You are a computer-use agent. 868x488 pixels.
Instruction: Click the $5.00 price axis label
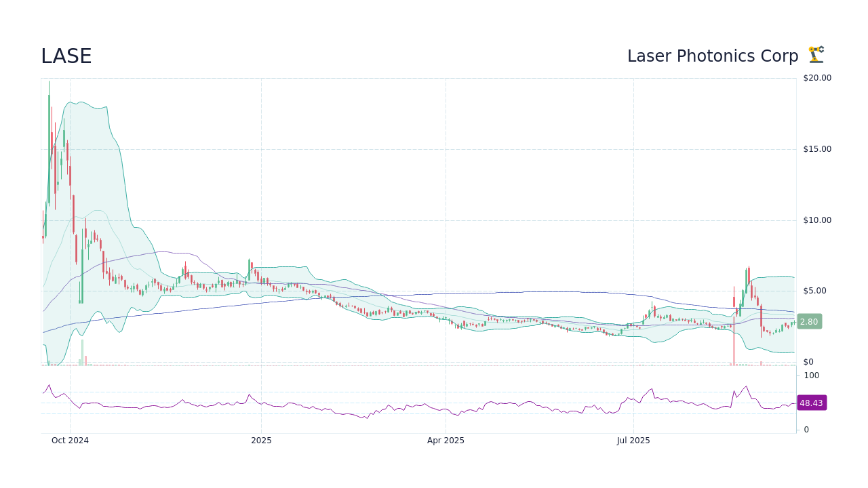click(814, 291)
